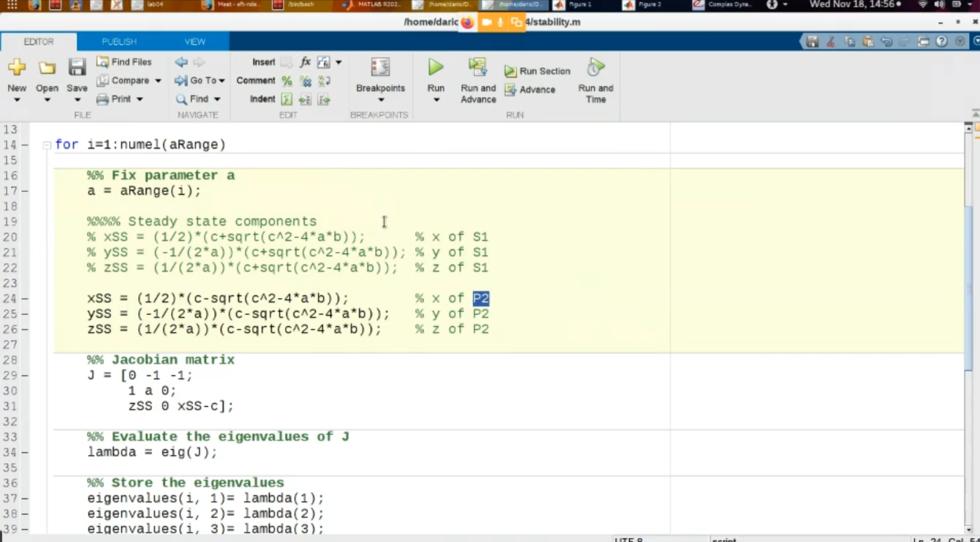Switch to the VIEW tab
This screenshot has width=980, height=542.
pyautogui.click(x=195, y=42)
